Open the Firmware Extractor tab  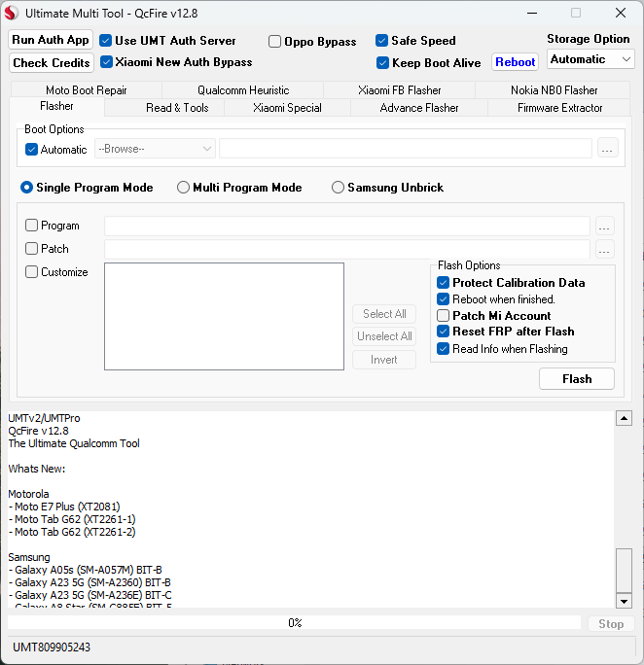coord(559,108)
